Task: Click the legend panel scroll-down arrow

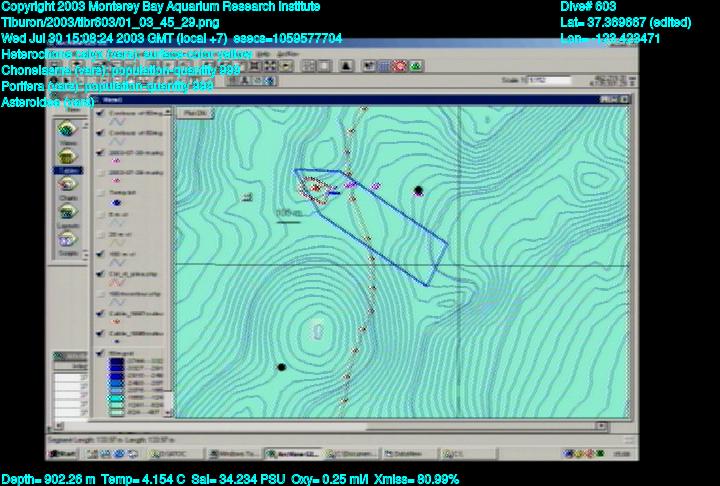Action: click(170, 411)
